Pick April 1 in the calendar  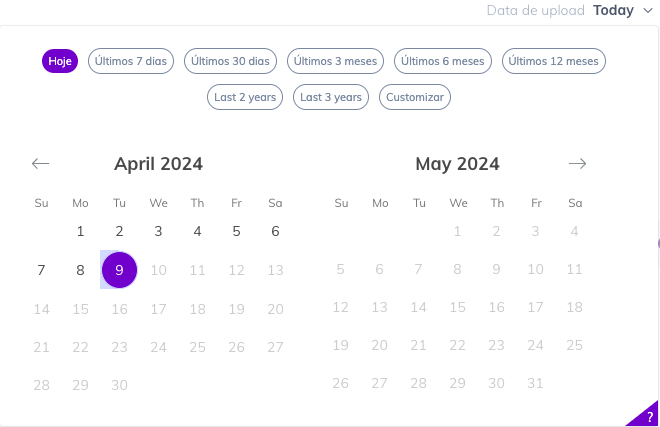click(x=80, y=231)
